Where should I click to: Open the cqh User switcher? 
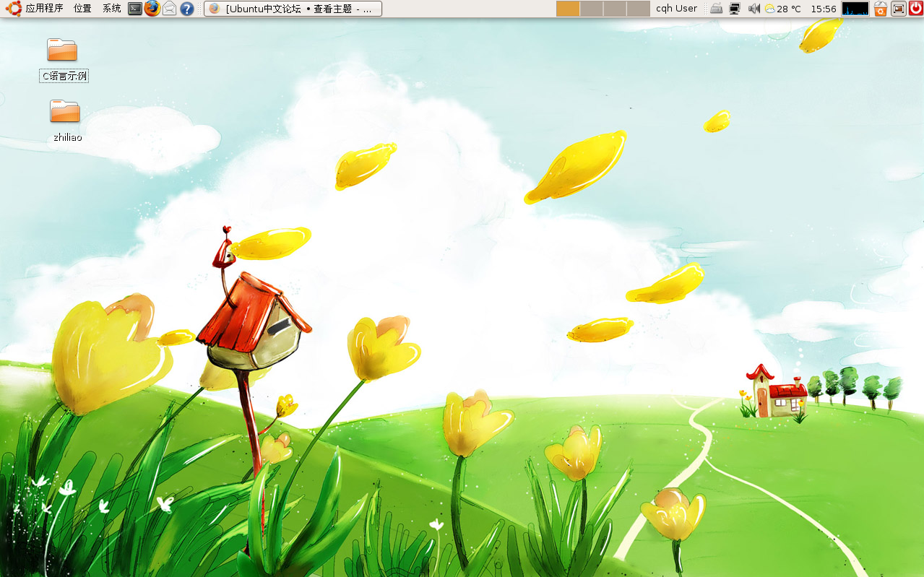676,9
